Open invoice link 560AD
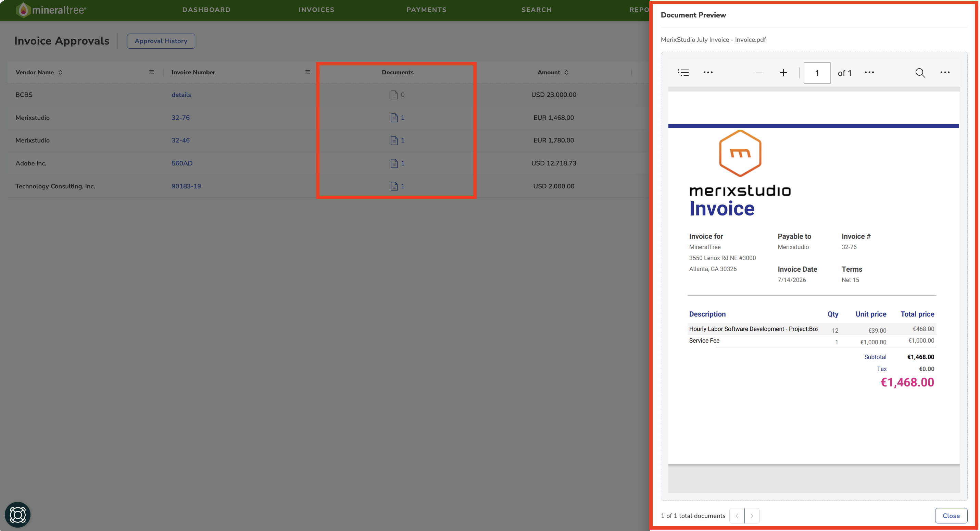The width and height of the screenshot is (980, 531). tap(182, 163)
